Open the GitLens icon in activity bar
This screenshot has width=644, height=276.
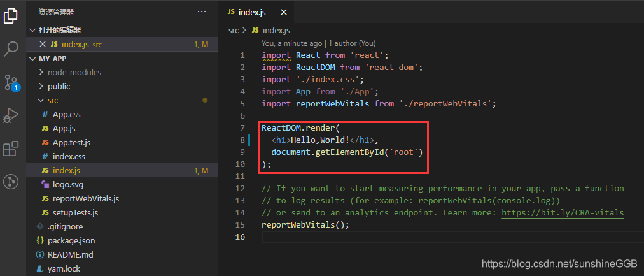(x=11, y=182)
